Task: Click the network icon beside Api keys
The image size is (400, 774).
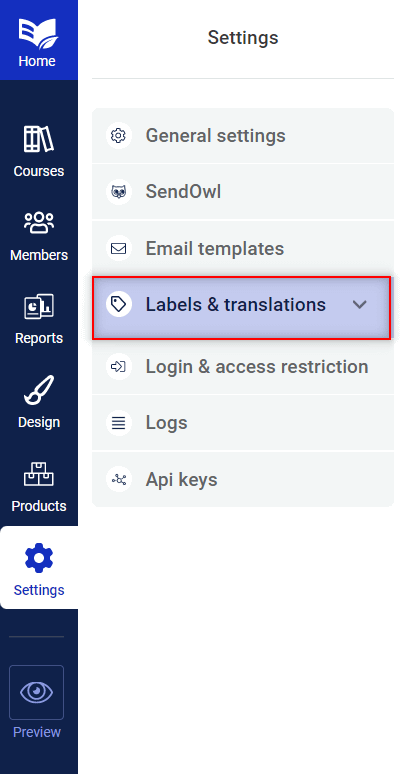Action: [119, 479]
